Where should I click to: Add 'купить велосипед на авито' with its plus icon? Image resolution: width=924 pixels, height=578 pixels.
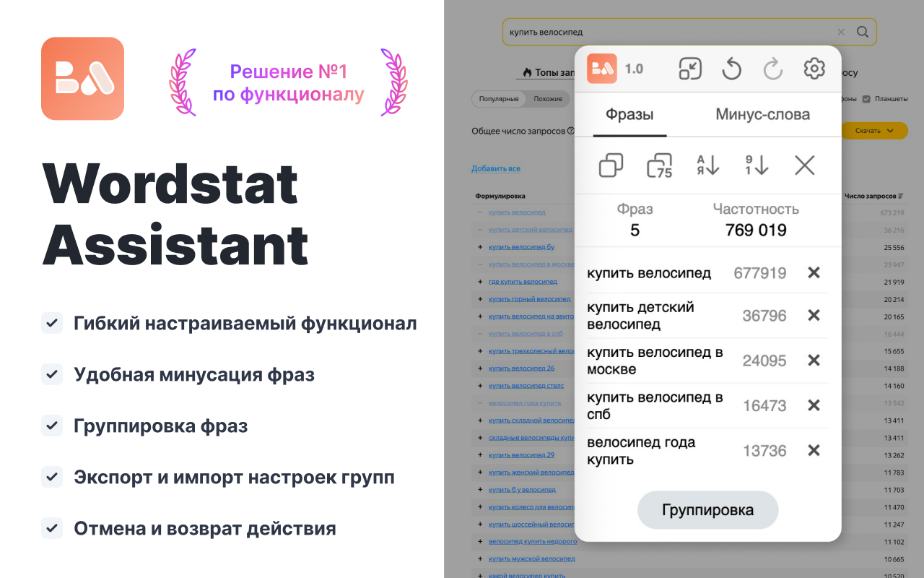[480, 316]
